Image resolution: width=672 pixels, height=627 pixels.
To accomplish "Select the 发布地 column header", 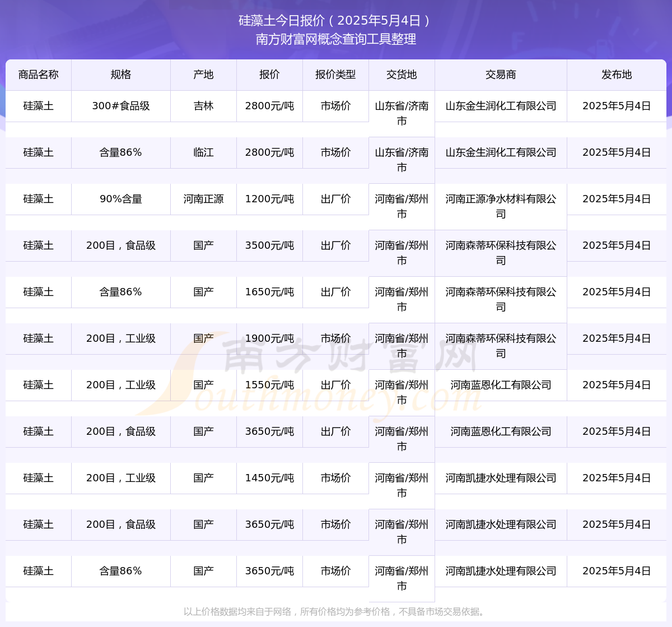I will click(x=617, y=75).
